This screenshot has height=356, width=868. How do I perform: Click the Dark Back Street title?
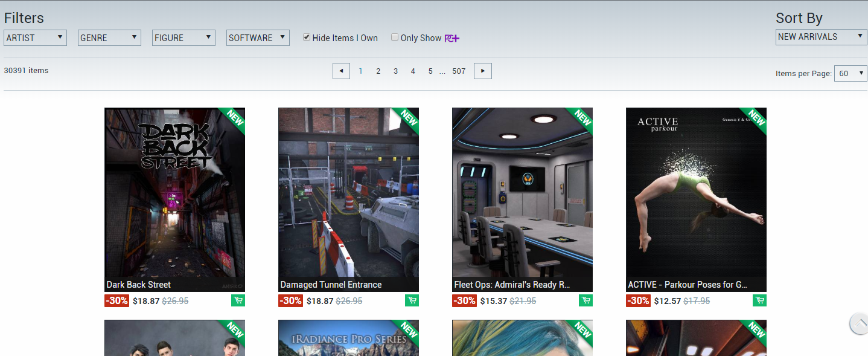[139, 285]
